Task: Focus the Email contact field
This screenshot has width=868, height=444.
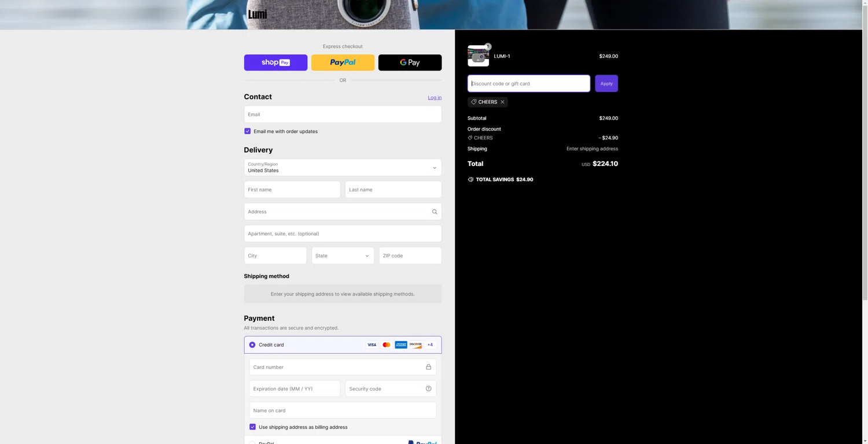Action: 343,114
